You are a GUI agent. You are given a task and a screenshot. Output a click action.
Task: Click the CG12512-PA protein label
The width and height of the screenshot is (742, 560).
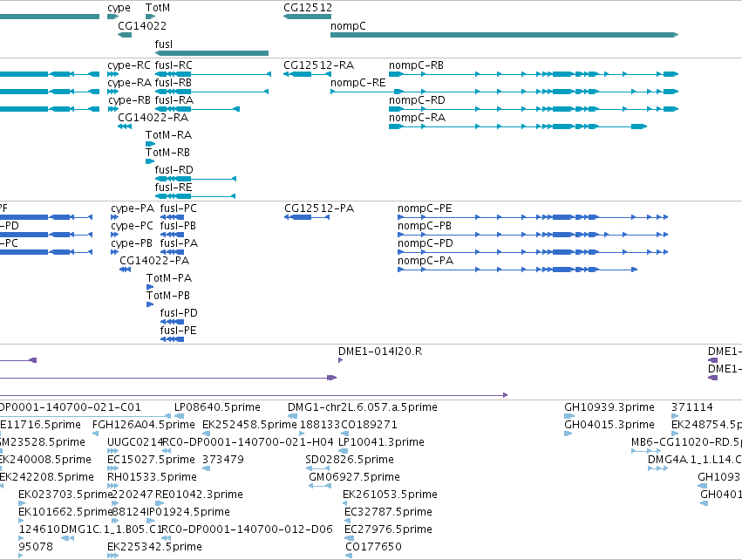pyautogui.click(x=319, y=208)
